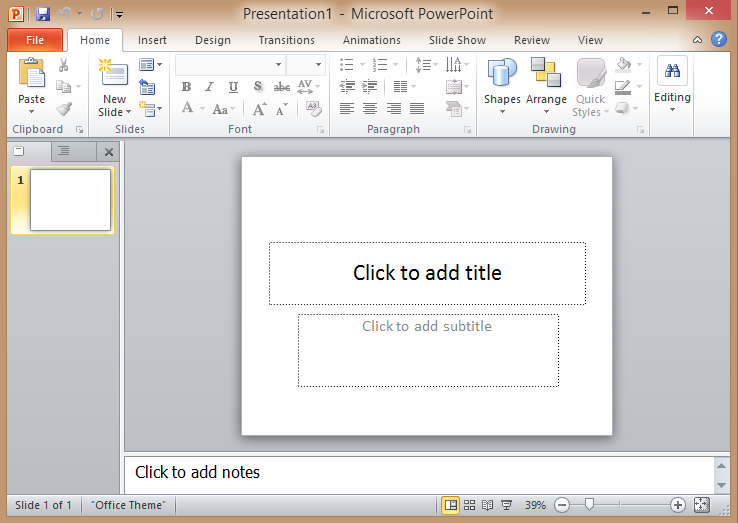Align text right

(393, 109)
